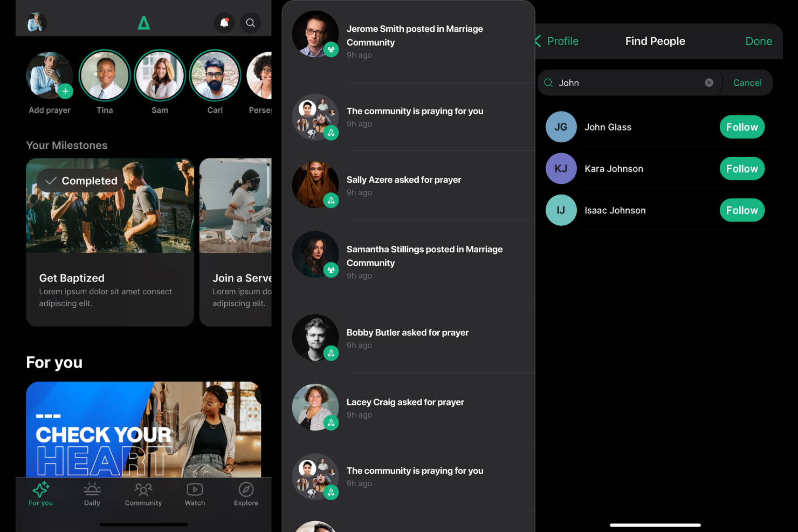Image resolution: width=798 pixels, height=532 pixels.
Task: Open Jerome Smith's Marriage Community post notification
Action: [x=408, y=42]
